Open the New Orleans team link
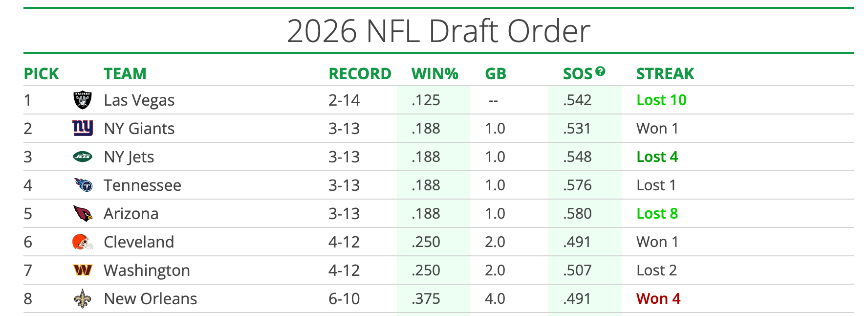The height and width of the screenshot is (316, 868). click(150, 299)
